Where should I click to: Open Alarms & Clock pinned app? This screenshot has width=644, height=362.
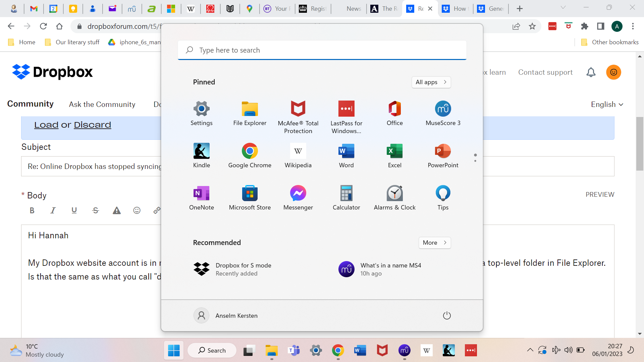pos(395,198)
